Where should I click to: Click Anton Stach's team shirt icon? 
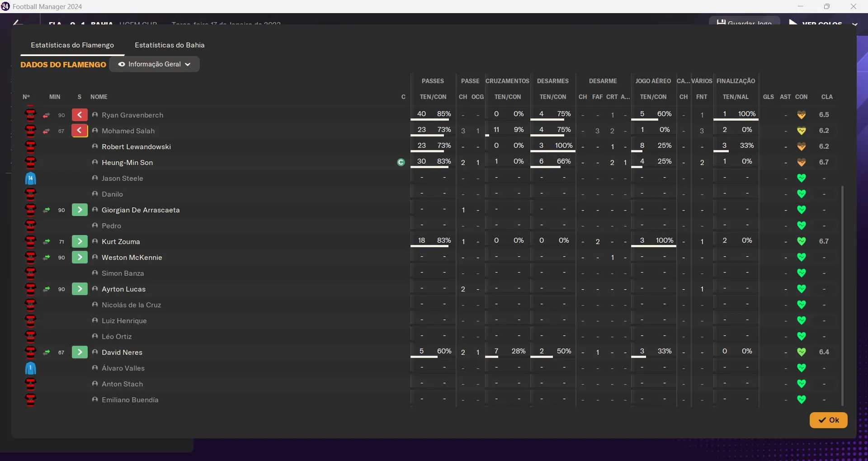point(30,384)
